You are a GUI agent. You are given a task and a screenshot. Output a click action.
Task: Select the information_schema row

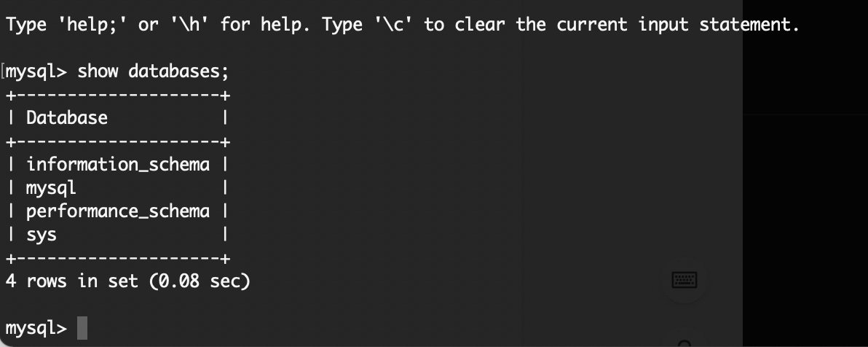[118, 165]
